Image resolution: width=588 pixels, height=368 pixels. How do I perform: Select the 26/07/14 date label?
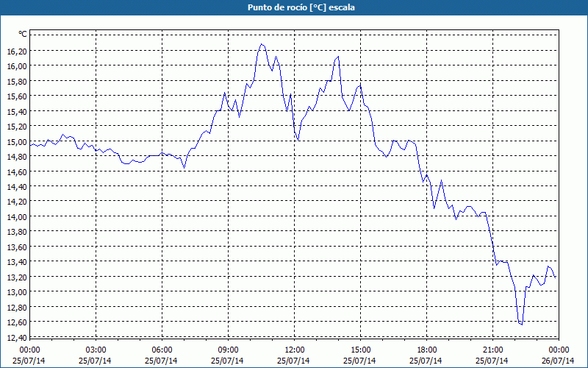[558, 361]
